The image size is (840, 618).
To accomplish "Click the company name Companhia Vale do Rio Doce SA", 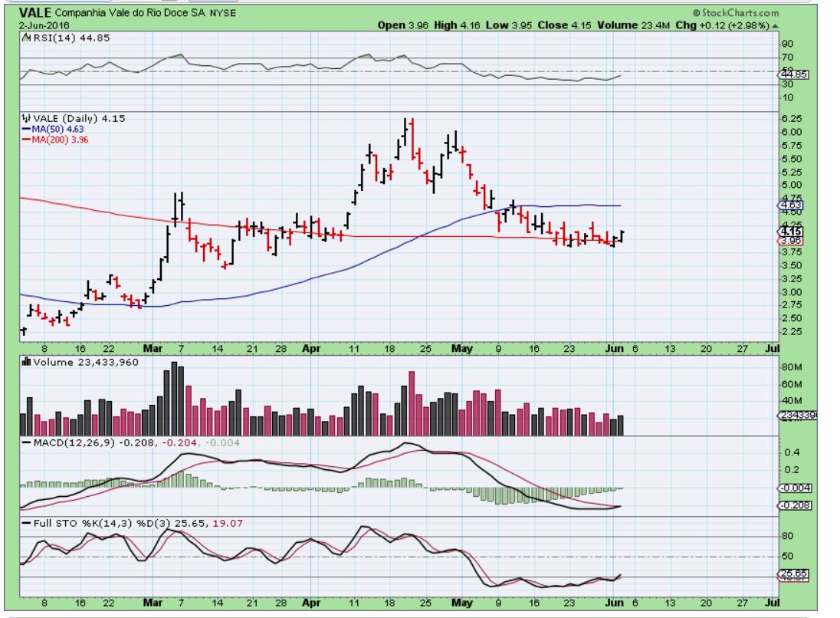I will point(130,13).
